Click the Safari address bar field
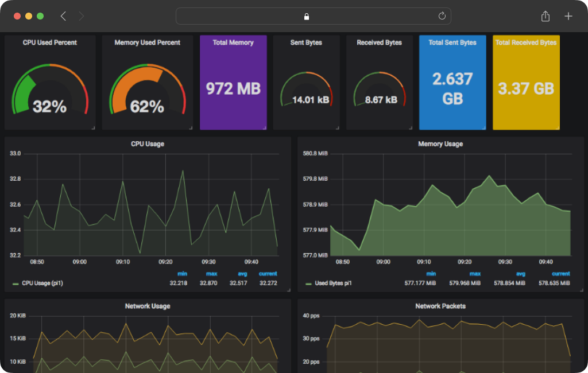The image size is (588, 373). [x=313, y=16]
